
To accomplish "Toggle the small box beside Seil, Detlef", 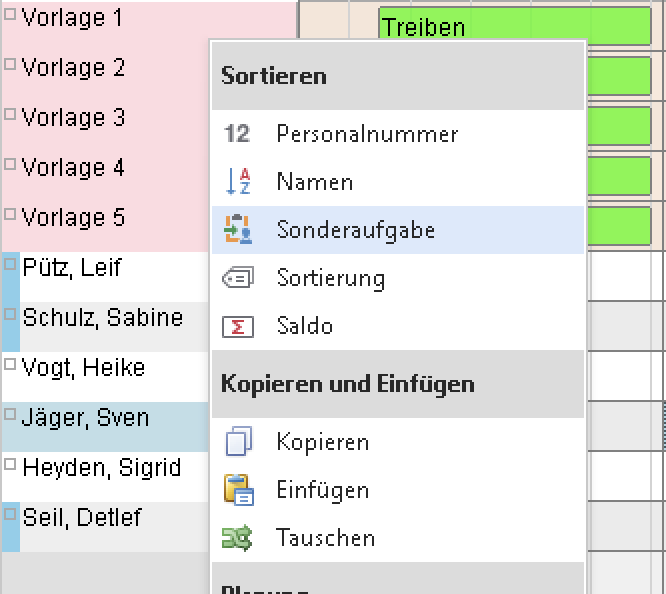I will point(11,514).
